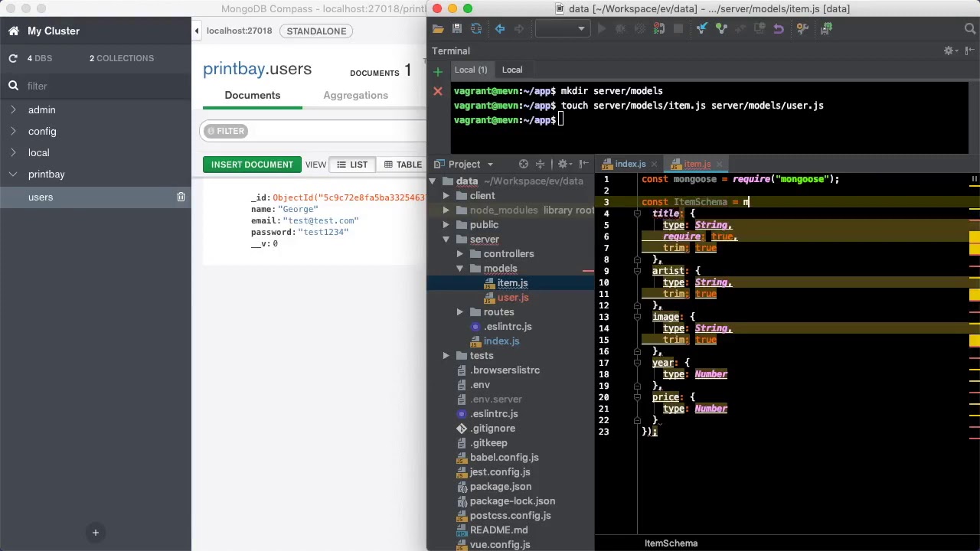Expand the controllers folder in Project tree
The image size is (980, 551).
[x=460, y=254]
